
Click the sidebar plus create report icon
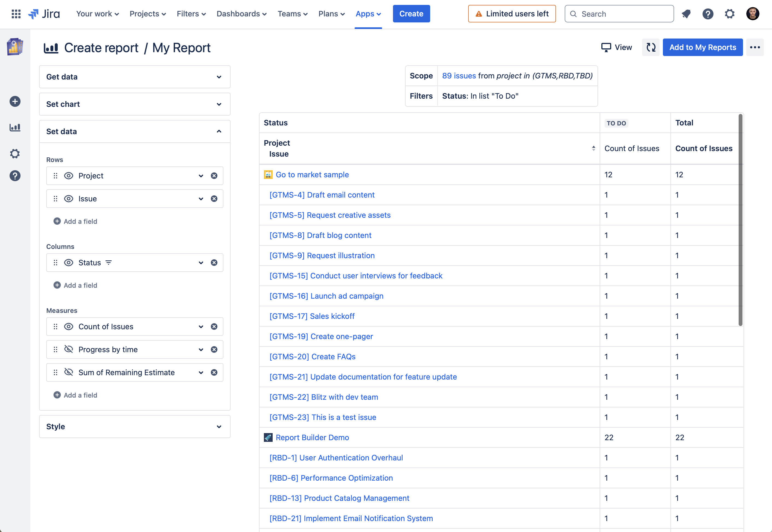pos(15,101)
